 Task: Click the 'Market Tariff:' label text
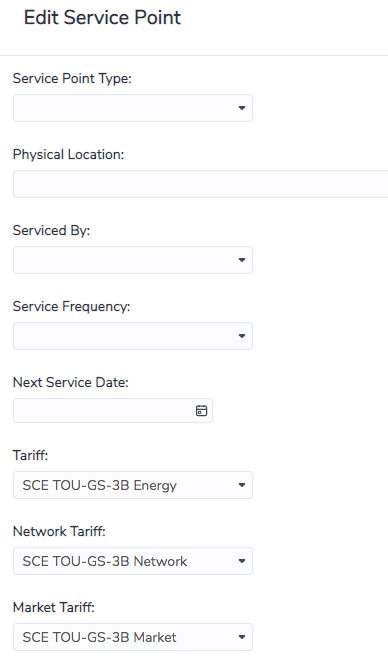click(x=54, y=608)
